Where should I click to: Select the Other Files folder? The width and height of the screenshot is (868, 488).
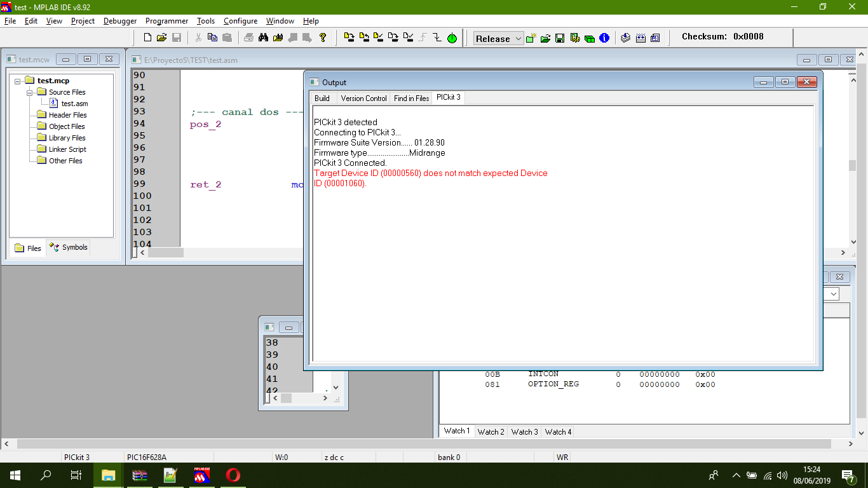point(65,161)
